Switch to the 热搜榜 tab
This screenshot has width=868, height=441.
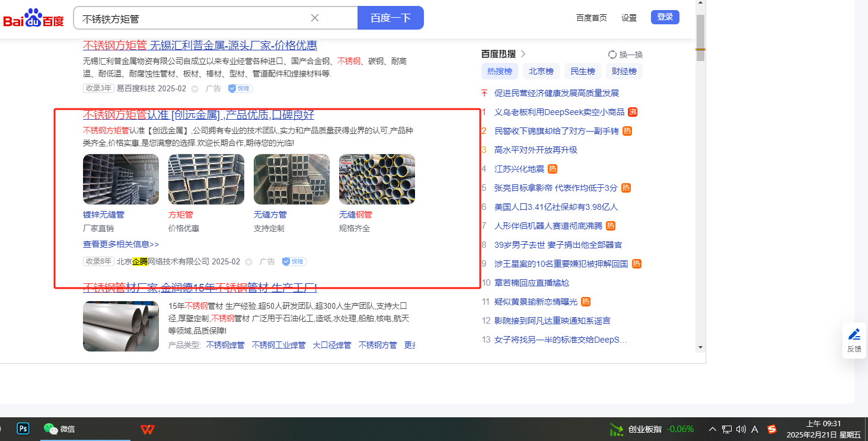click(x=500, y=71)
